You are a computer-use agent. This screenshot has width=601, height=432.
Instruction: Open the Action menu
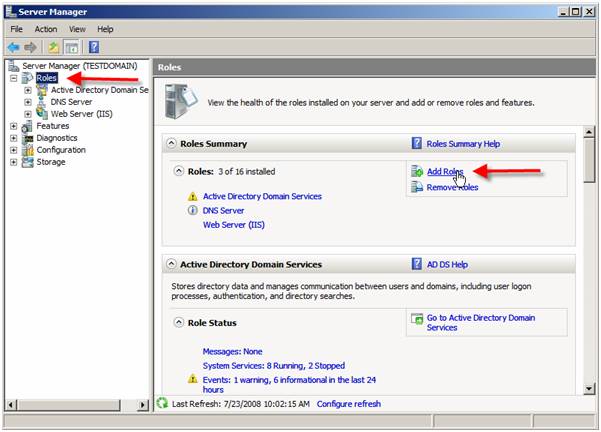pos(46,29)
